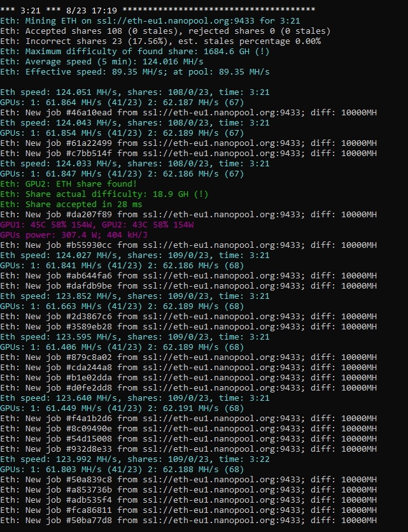Click the 'New job #54d15008' line
The image size is (408, 532).
pyautogui.click(x=188, y=438)
